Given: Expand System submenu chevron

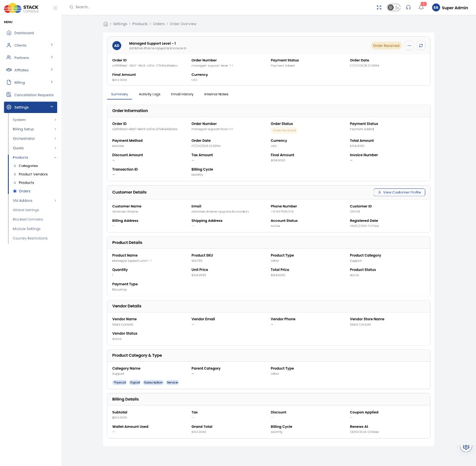Looking at the screenshot, I should (x=55, y=120).
